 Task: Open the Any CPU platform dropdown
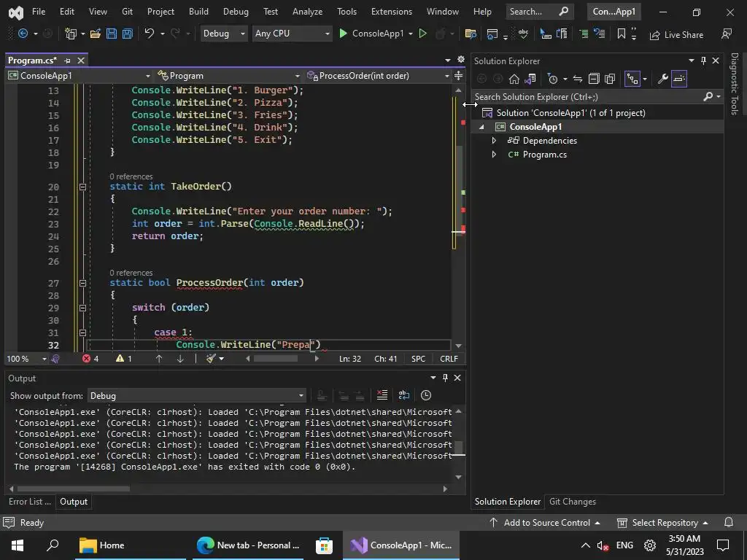coord(292,34)
